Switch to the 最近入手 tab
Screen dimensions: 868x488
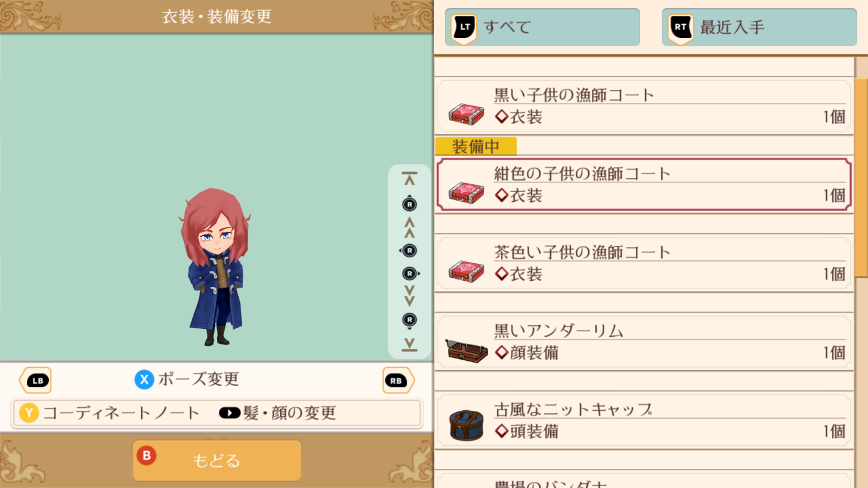(x=759, y=27)
